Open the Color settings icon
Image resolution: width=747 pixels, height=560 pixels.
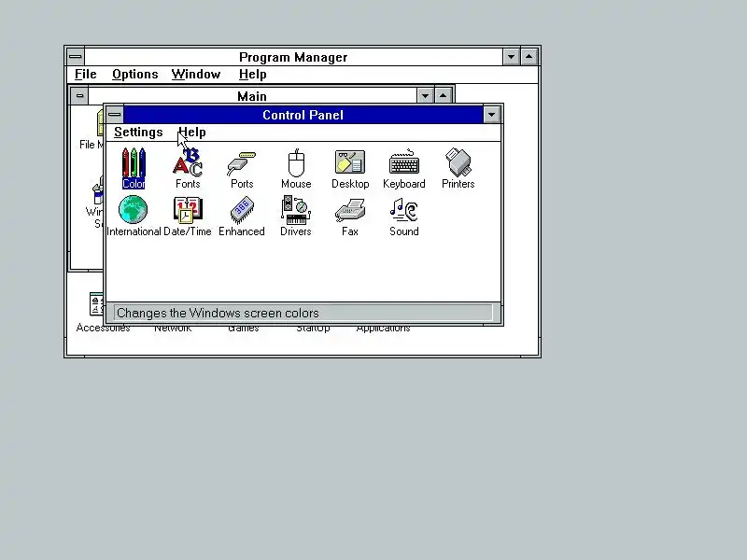134,168
